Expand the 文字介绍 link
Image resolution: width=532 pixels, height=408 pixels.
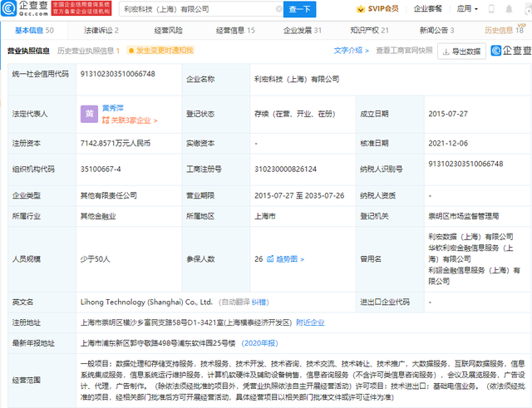pos(351,51)
